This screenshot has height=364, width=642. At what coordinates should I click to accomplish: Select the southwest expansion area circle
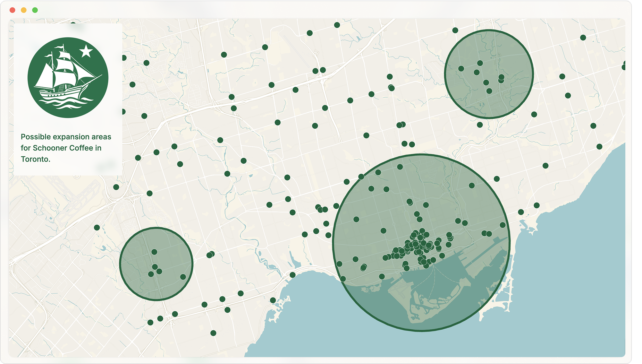[x=156, y=264]
